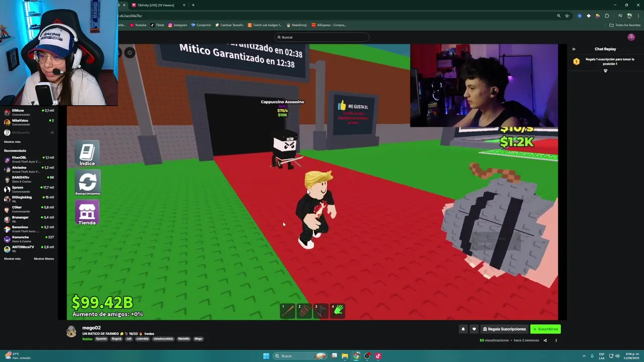The image size is (644, 362).
Task: Open the Instagram bookmark
Action: tap(178, 25)
